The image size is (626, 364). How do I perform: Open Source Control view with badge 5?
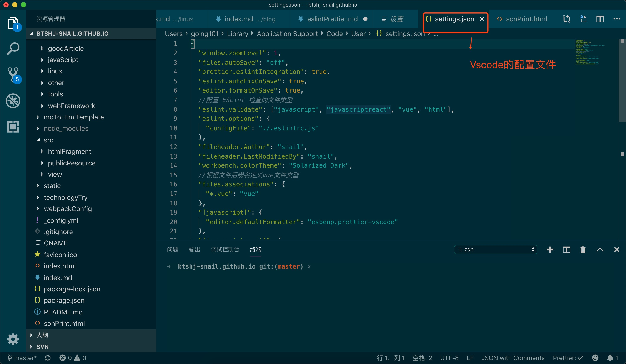[13, 74]
